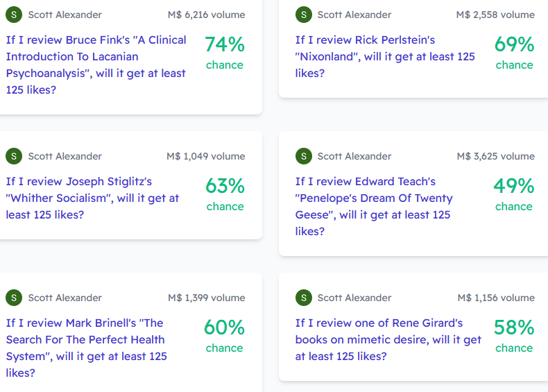Viewport: 548px width, 392px height.
Task: Click the 74% chance indicator
Action: click(x=224, y=53)
